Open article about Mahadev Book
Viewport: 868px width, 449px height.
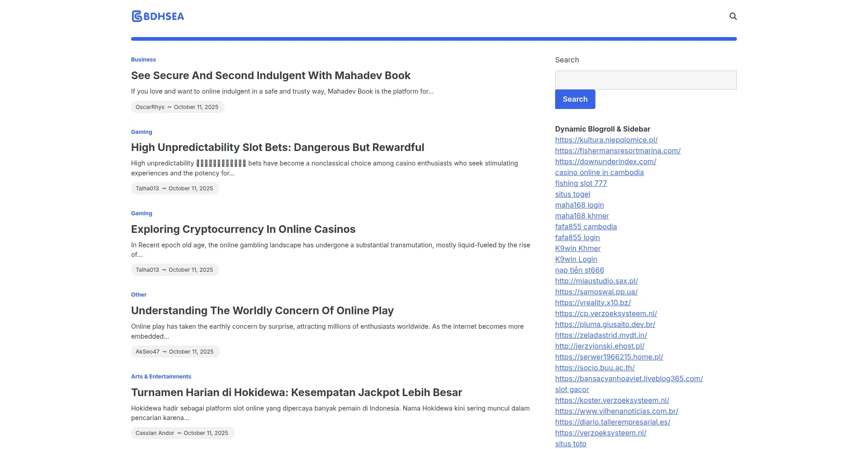(270, 76)
